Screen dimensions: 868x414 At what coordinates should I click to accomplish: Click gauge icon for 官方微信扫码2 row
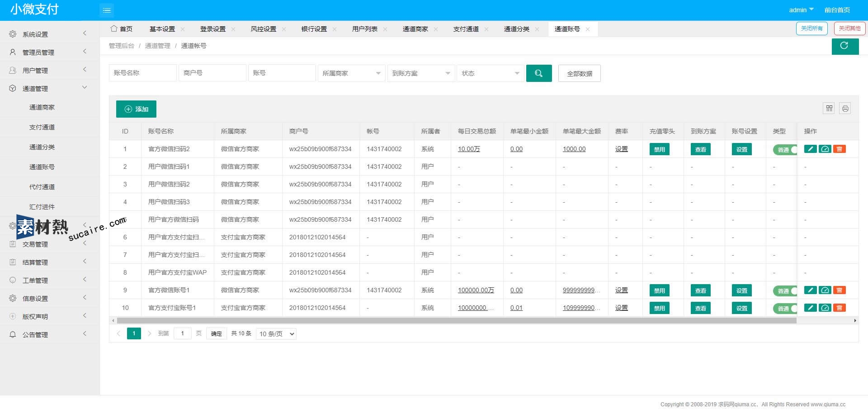pos(825,149)
